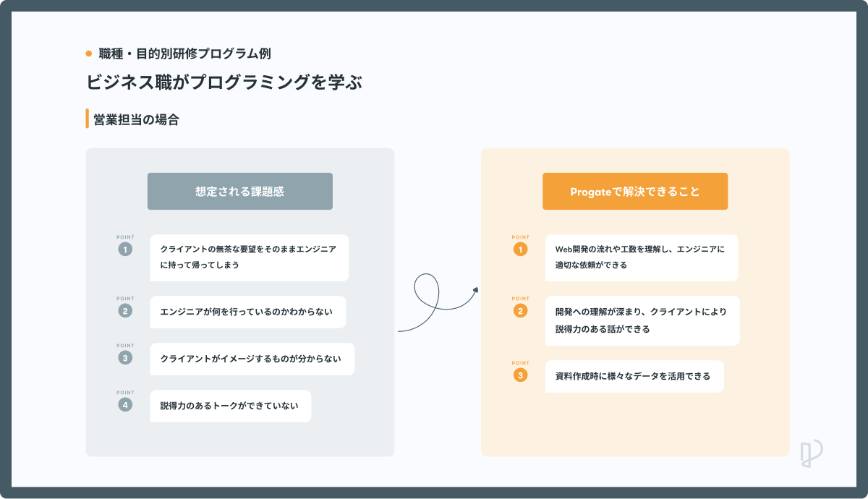Click gray point 1 number badge
868x499 pixels.
(x=125, y=249)
